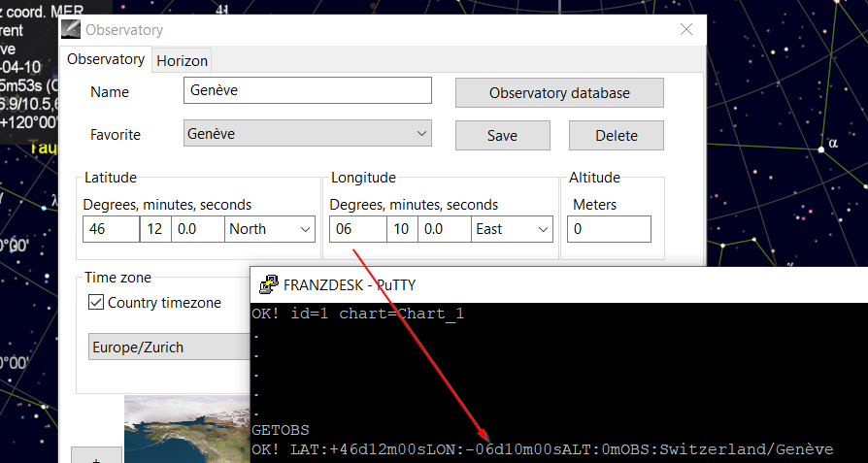Viewport: 868px width, 463px height.
Task: Edit the latitude seconds field
Action: (x=198, y=229)
